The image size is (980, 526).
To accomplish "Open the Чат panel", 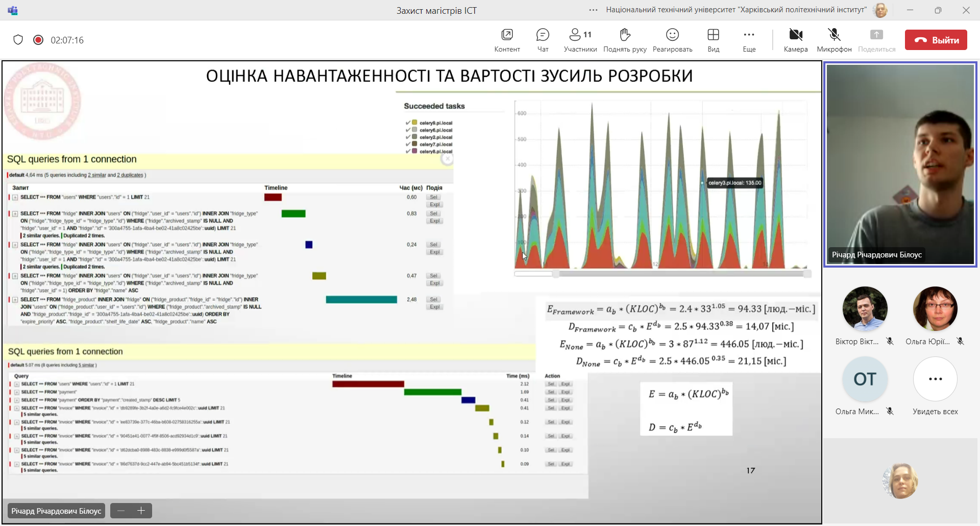I will (x=543, y=40).
